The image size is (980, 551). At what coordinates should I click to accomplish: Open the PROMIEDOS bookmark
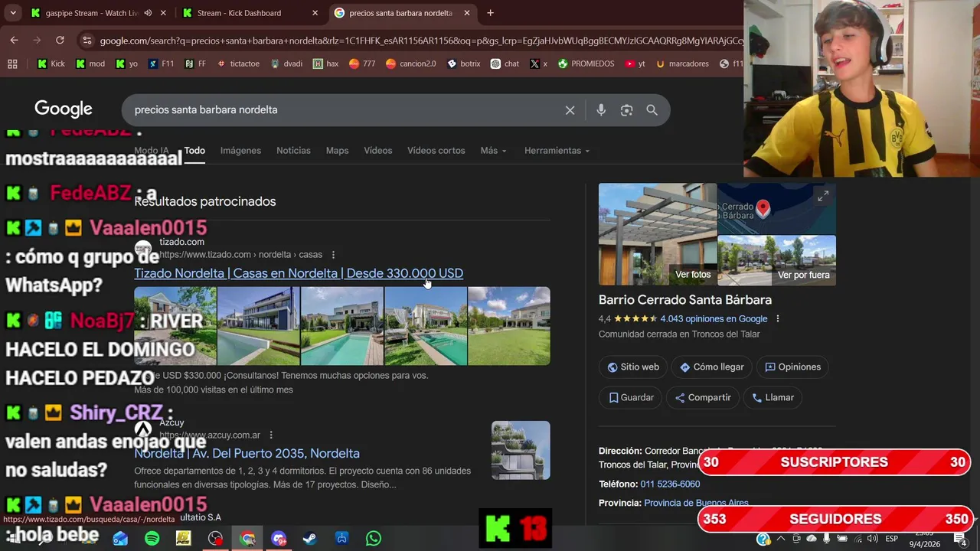586,64
